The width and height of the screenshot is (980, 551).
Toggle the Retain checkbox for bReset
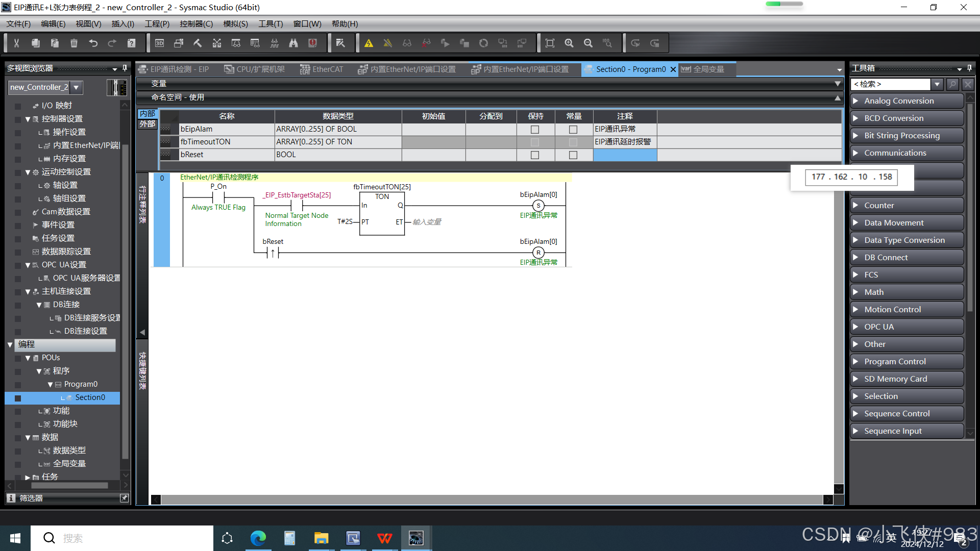coord(535,155)
